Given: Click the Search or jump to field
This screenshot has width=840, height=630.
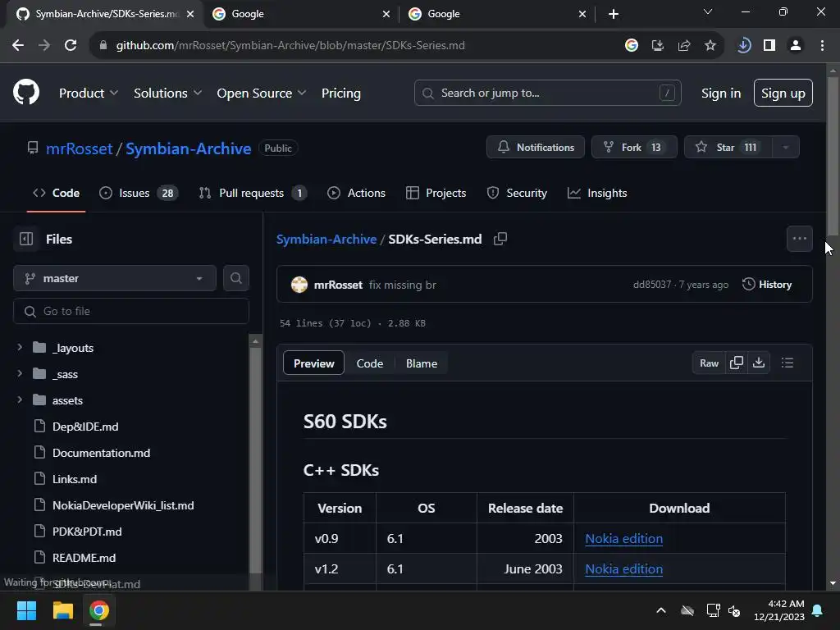Looking at the screenshot, I should coord(547,93).
